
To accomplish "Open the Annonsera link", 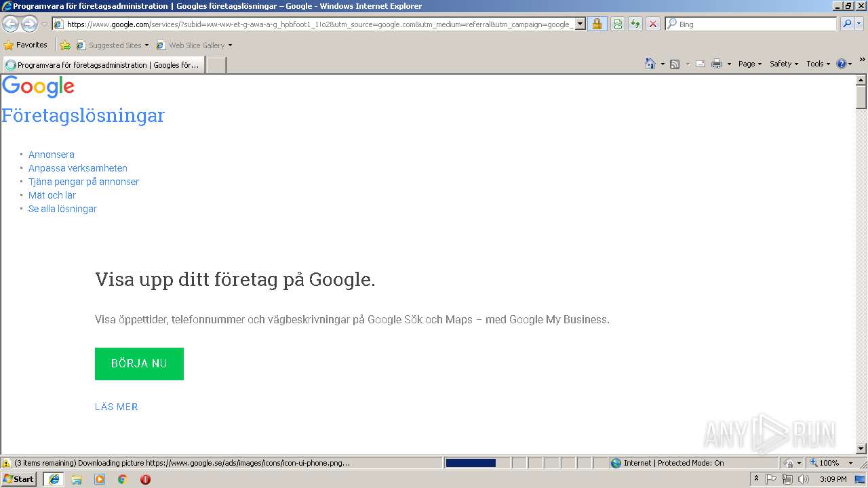I will coord(52,155).
